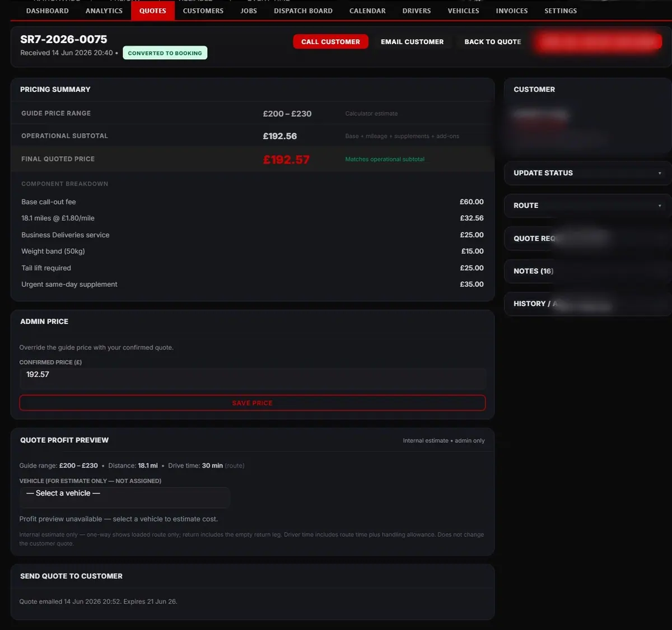The image size is (672, 630).
Task: Open the Drivers tab
Action: (417, 11)
